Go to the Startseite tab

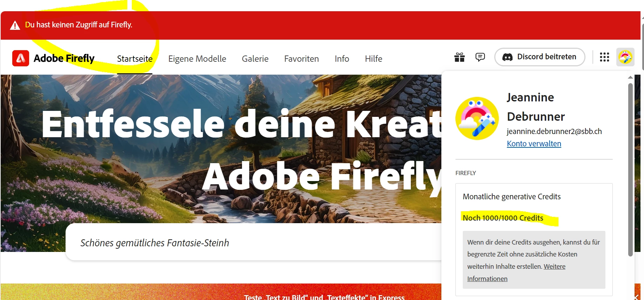point(135,59)
